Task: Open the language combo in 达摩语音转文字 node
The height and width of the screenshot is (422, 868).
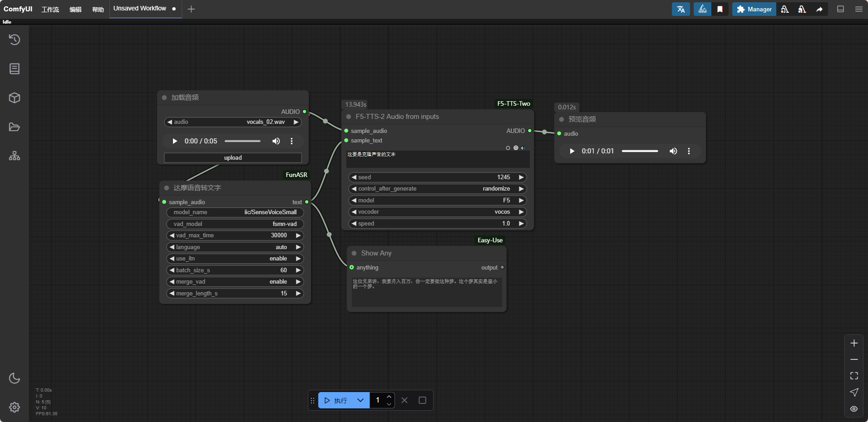Action: [235, 247]
